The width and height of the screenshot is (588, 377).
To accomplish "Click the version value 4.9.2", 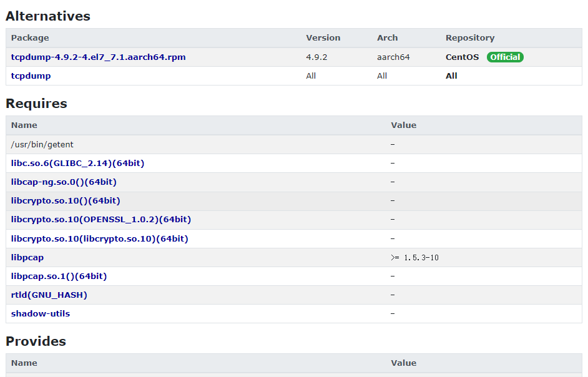I will click(316, 57).
